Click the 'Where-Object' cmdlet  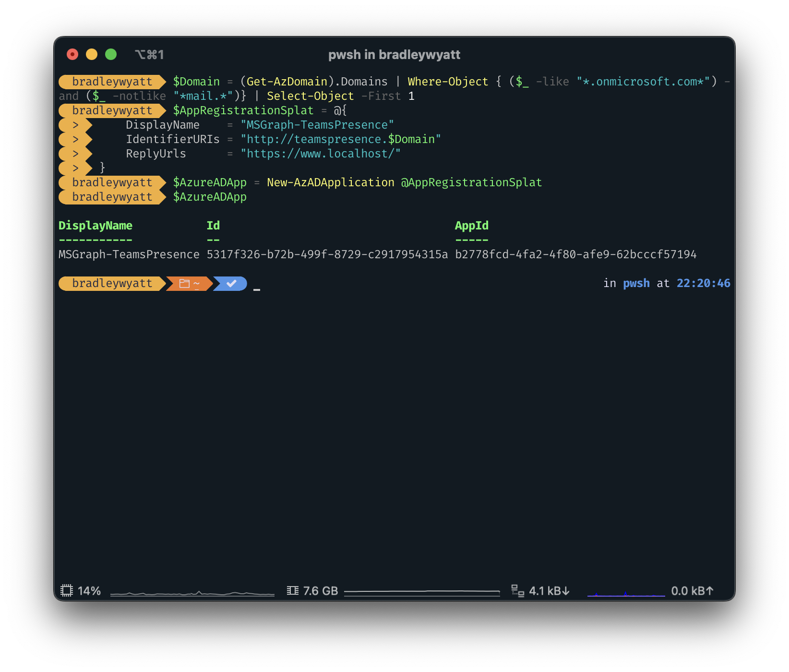448,82
